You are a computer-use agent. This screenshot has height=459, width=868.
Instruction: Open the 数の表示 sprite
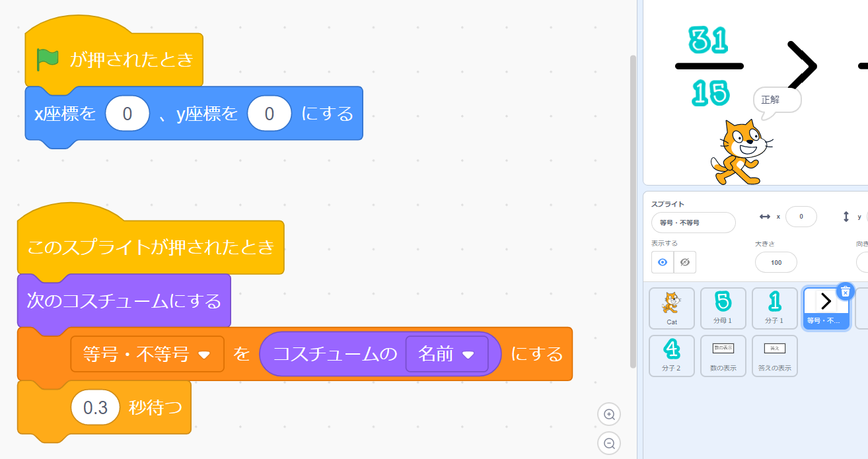pyautogui.click(x=723, y=355)
